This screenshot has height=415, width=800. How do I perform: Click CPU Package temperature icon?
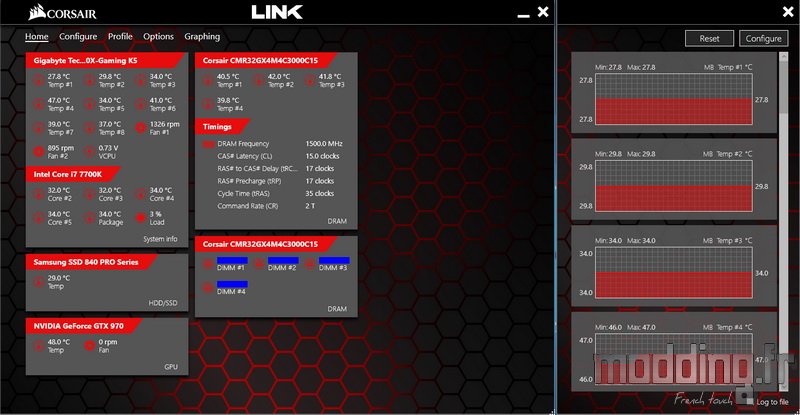[89, 218]
